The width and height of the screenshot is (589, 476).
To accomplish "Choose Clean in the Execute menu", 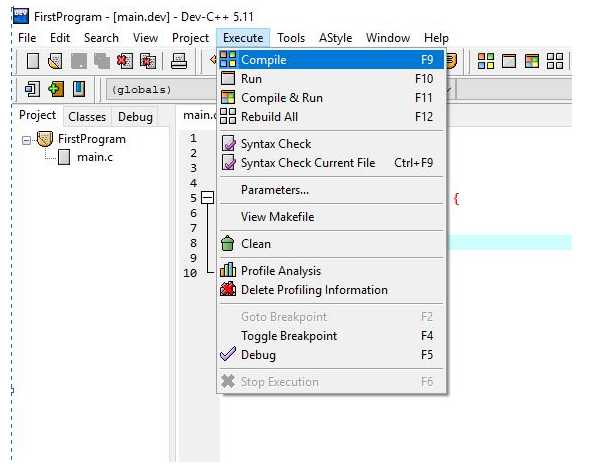I will click(332, 244).
